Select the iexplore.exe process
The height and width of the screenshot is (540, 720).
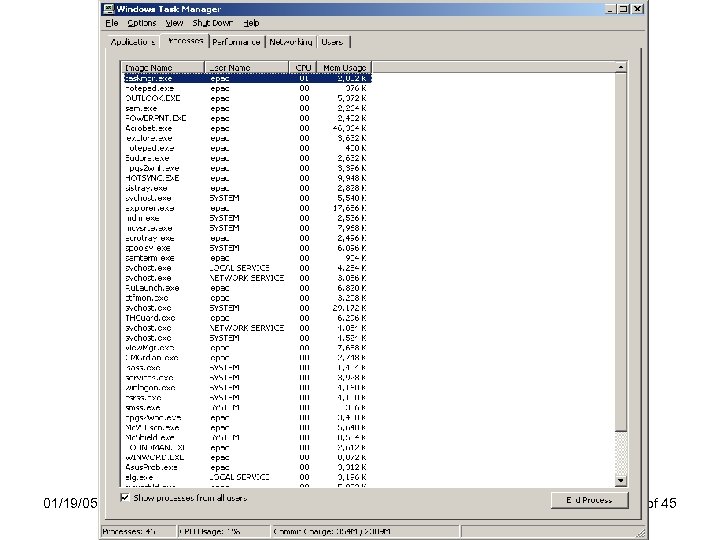[x=247, y=138]
